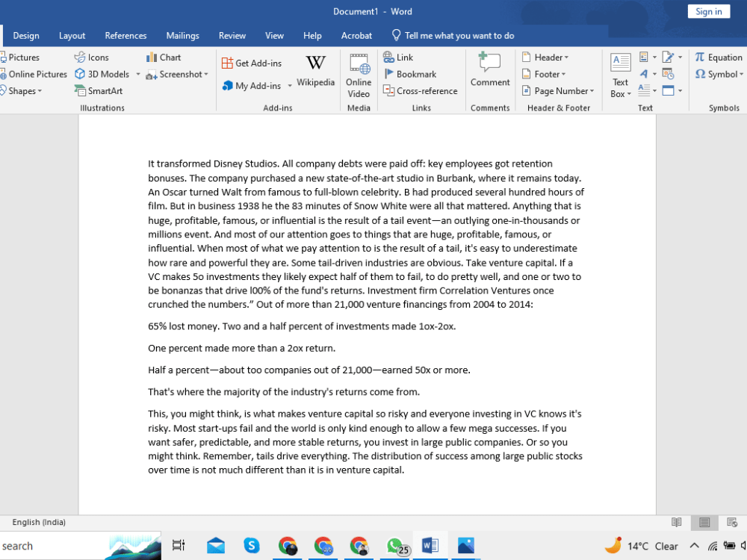Open My Add-ins
The image size is (747, 560).
click(252, 86)
